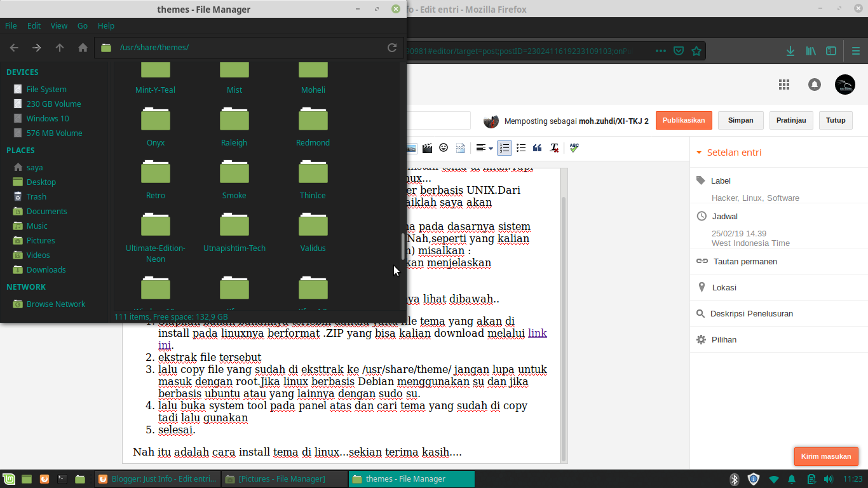Toggle bullet list formatting
Screen dimensions: 868x488
(x=521, y=148)
